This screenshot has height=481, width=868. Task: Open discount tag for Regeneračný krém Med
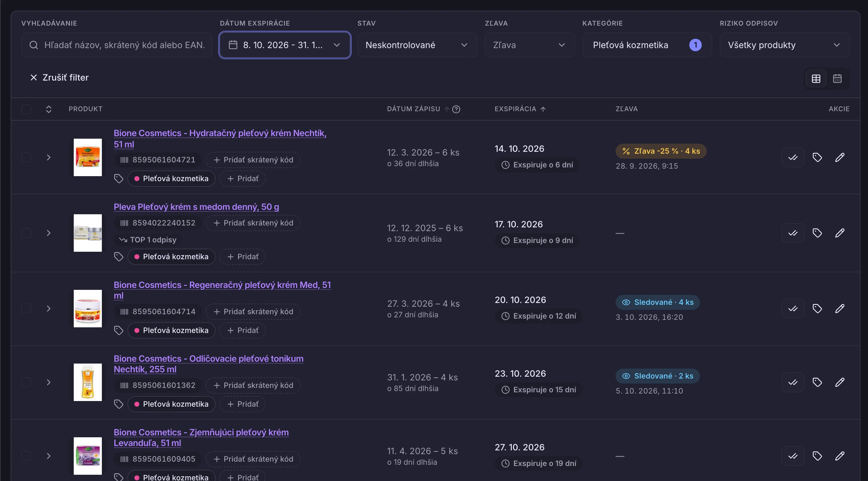[817, 309]
